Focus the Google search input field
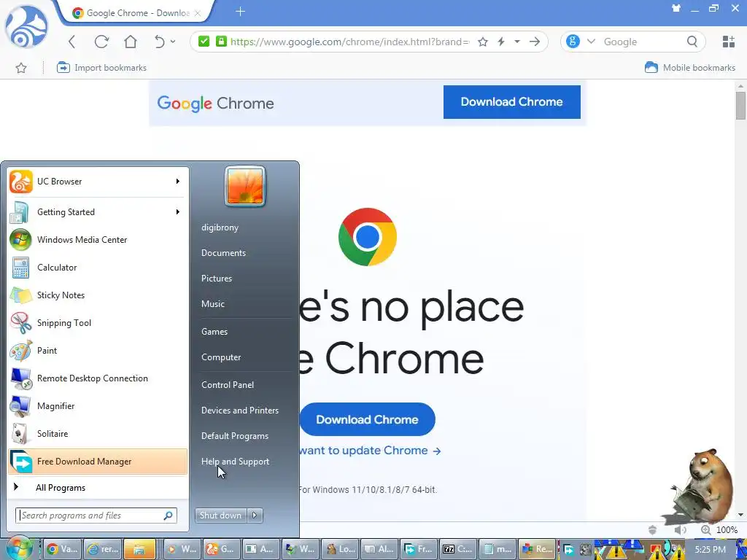This screenshot has width=747, height=560. pos(642,42)
